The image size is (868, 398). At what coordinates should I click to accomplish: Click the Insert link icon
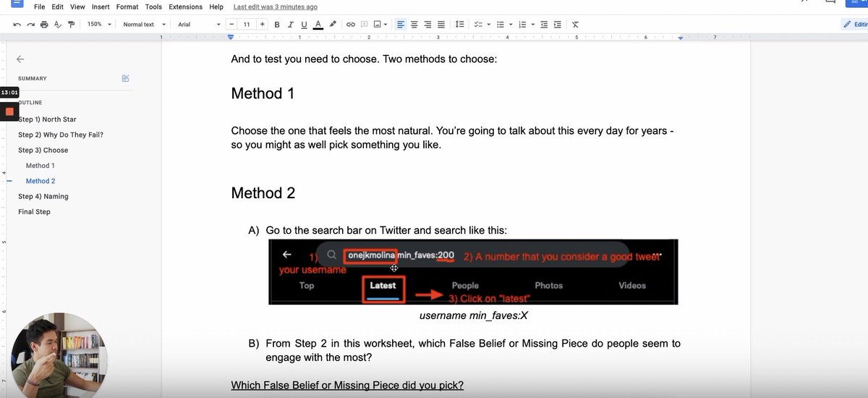click(x=351, y=25)
